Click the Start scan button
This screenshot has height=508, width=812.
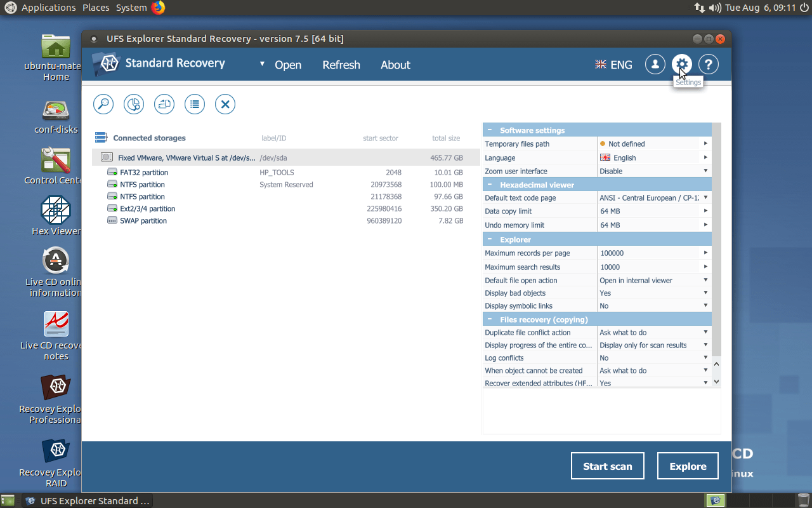click(608, 466)
